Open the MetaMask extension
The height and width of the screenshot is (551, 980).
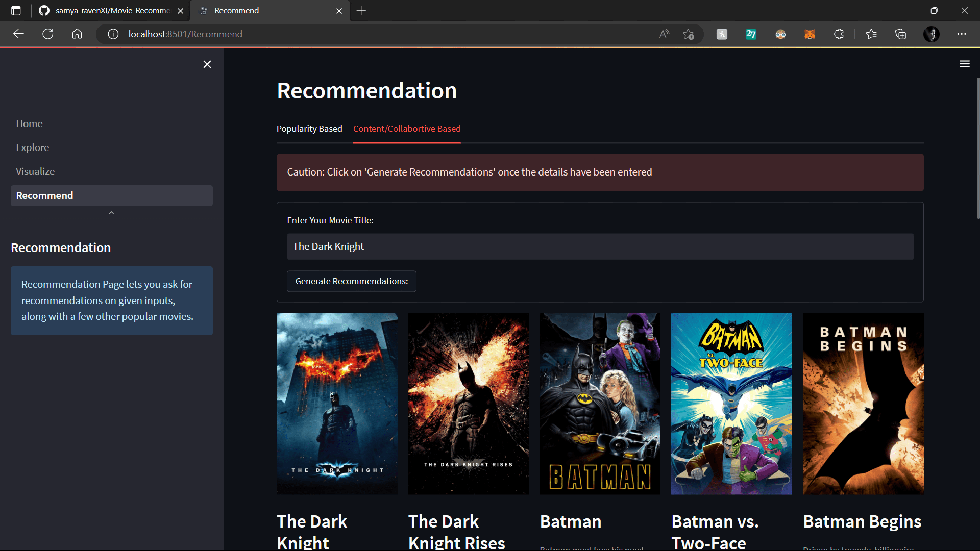tap(810, 34)
